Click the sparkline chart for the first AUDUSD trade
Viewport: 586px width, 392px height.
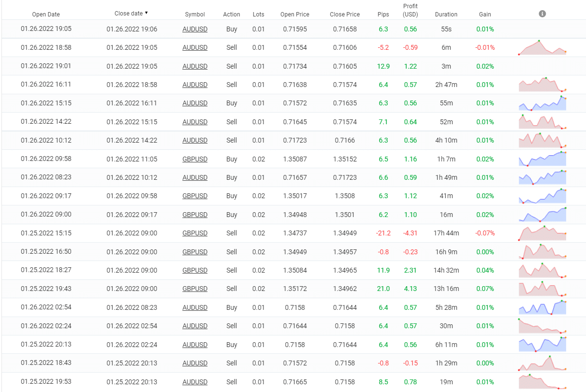[542, 29]
